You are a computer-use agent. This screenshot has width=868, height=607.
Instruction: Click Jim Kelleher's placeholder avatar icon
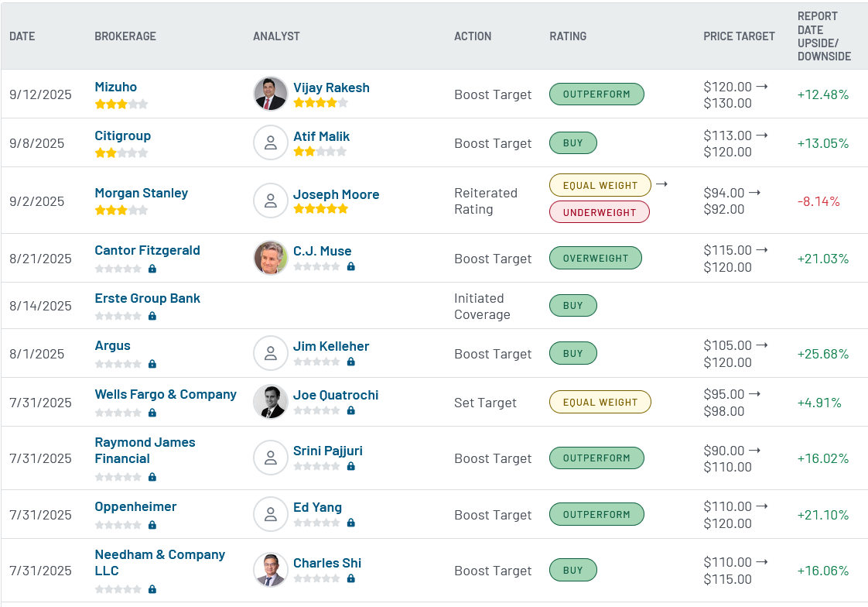point(270,353)
